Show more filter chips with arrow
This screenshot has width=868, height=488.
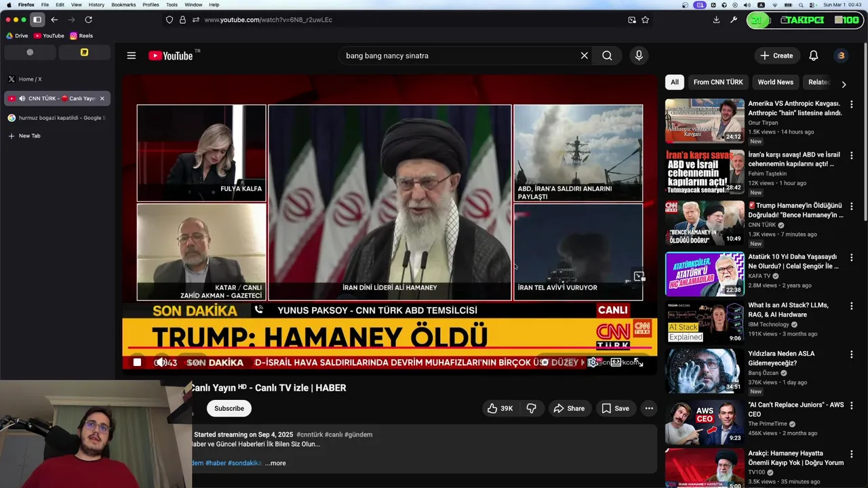point(844,84)
